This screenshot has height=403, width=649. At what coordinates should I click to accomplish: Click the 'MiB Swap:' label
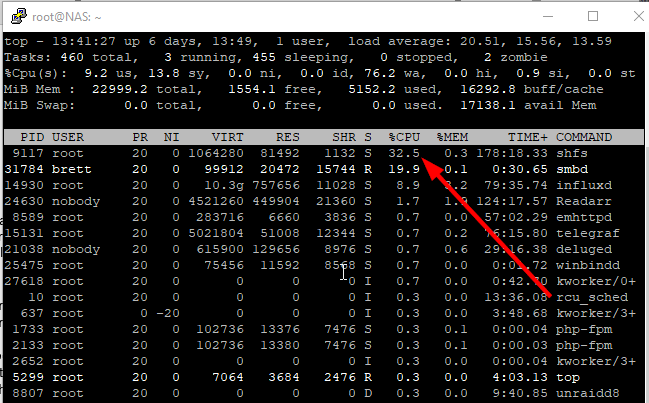(40, 105)
